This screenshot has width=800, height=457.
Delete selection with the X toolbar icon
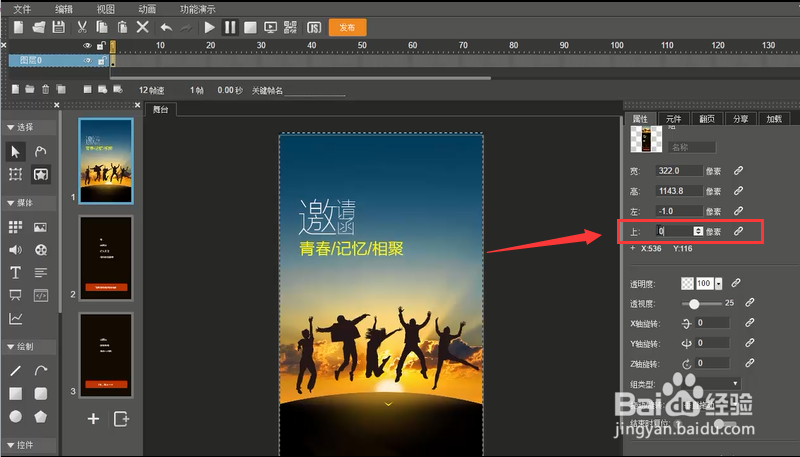(143, 27)
